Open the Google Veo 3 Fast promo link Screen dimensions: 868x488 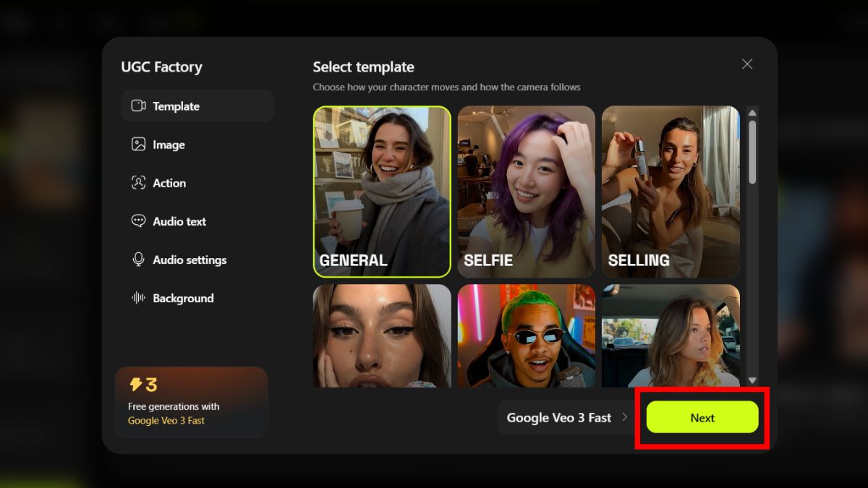[166, 421]
